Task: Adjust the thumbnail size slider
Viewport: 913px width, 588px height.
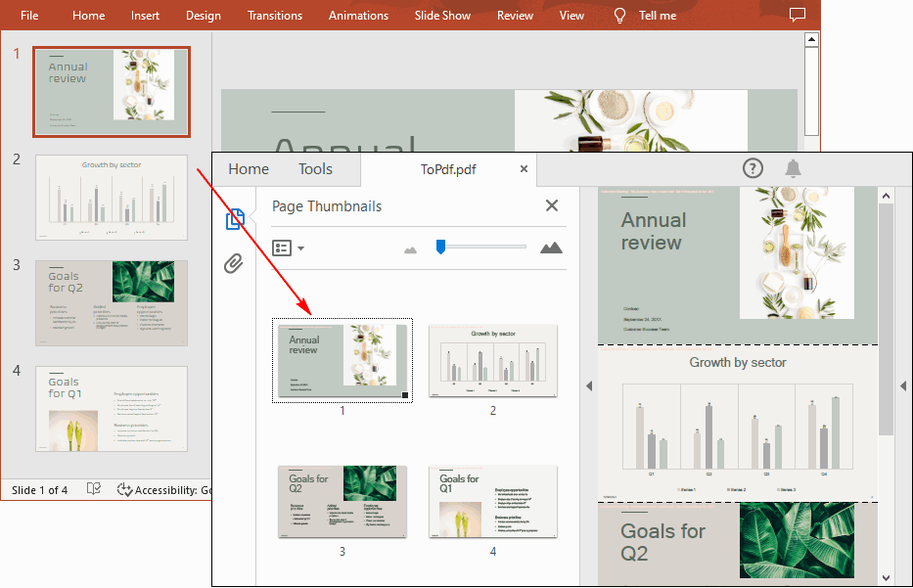Action: click(441, 248)
